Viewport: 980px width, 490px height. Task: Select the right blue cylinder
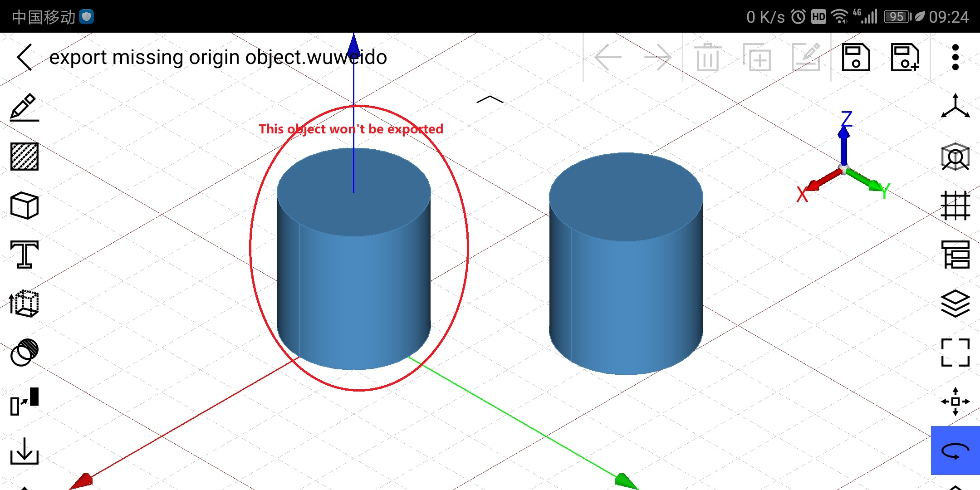626,272
